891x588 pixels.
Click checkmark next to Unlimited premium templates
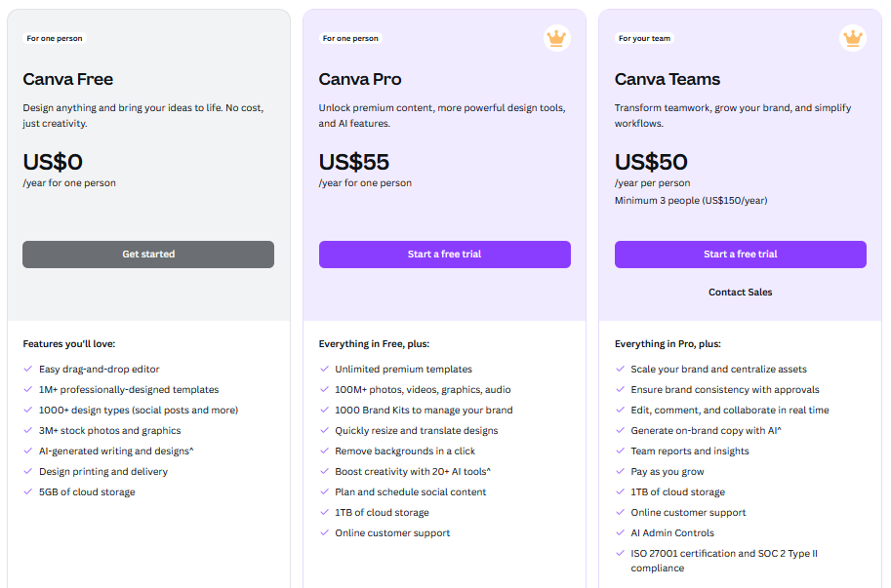tap(324, 369)
